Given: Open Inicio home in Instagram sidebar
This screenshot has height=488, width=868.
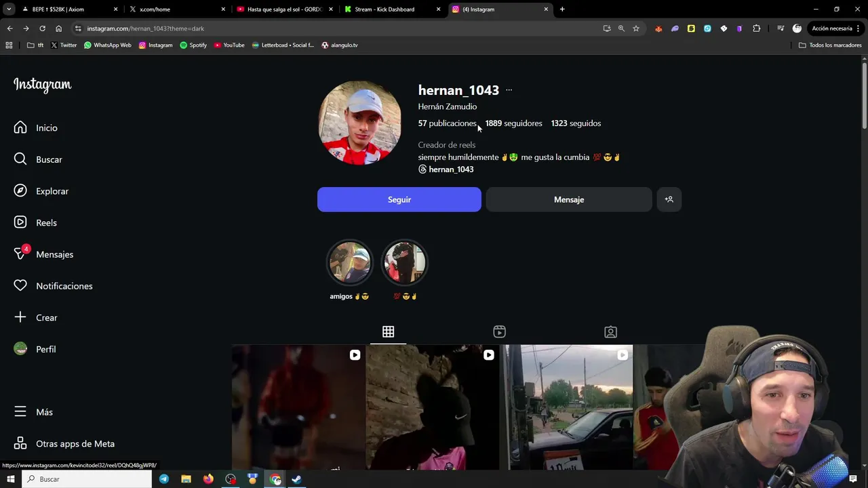Looking at the screenshot, I should [x=35, y=127].
